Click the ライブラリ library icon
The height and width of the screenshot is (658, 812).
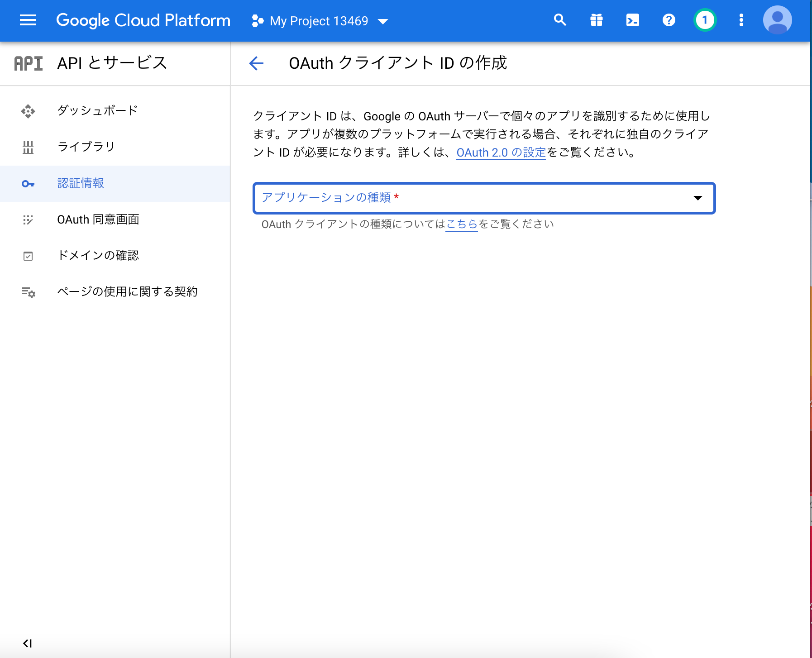tap(28, 147)
